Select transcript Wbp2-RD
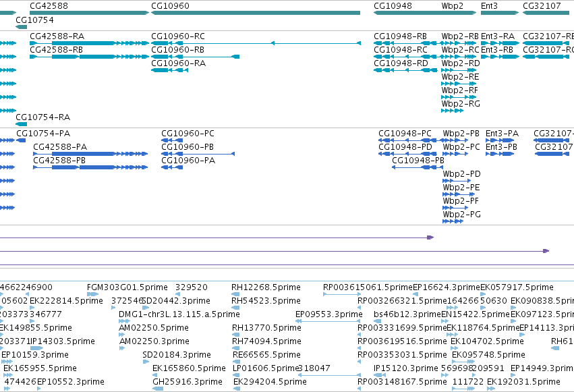The width and height of the screenshot is (574, 392). click(459, 70)
